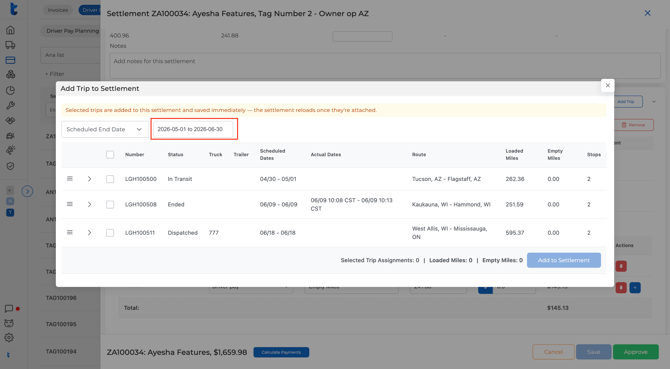Check the box for trip LGH100500
The width and height of the screenshot is (670, 369).
110,179
